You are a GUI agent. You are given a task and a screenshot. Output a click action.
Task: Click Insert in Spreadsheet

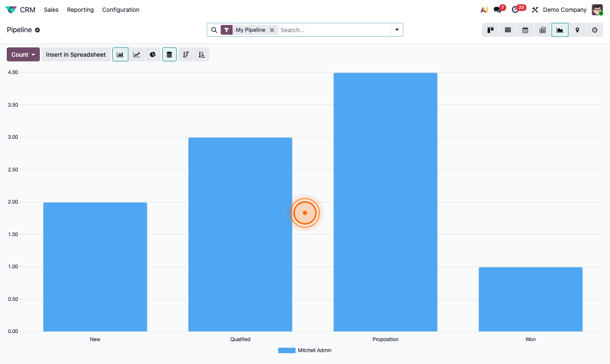(x=75, y=54)
